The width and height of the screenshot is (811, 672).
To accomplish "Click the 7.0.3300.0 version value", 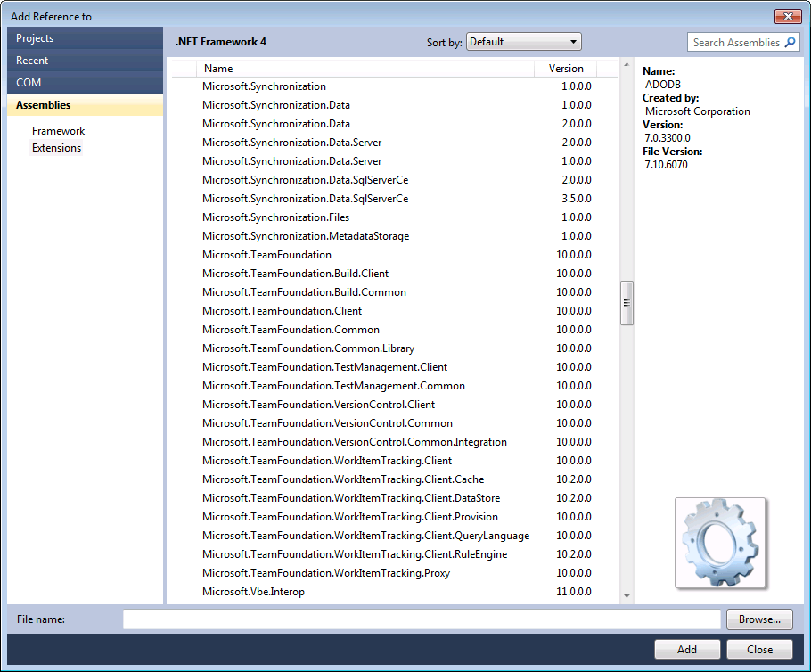I will 668,138.
